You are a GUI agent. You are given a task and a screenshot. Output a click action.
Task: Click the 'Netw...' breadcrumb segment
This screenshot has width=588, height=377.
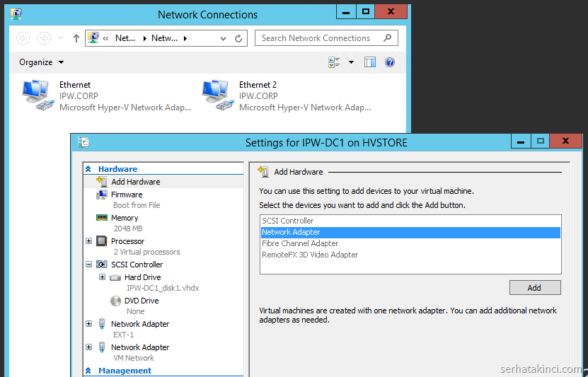click(x=164, y=38)
